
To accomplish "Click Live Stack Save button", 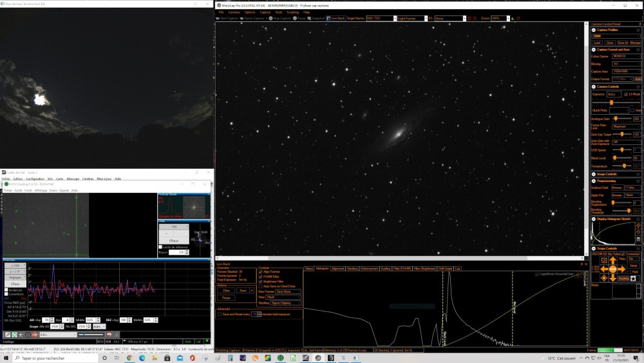I will coord(243,291).
